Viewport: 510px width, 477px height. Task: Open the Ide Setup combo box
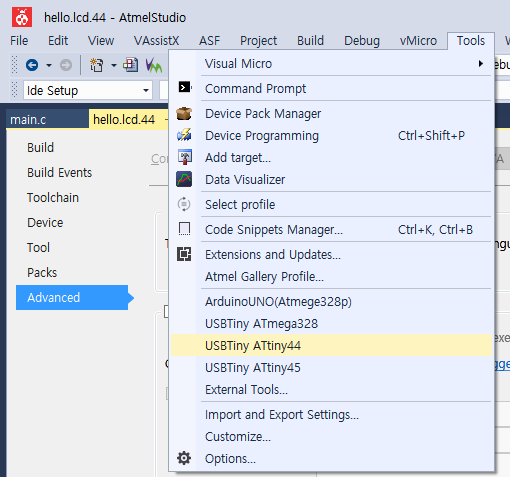88,90
